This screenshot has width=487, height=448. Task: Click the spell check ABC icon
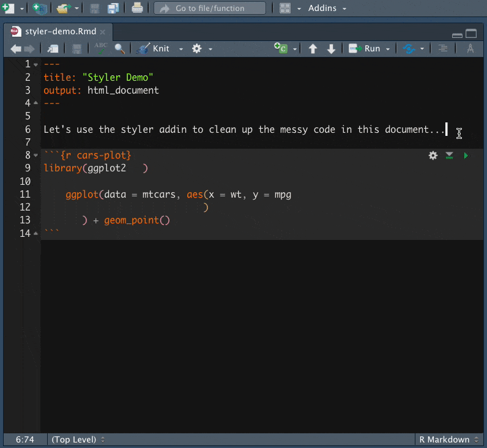[x=101, y=48]
